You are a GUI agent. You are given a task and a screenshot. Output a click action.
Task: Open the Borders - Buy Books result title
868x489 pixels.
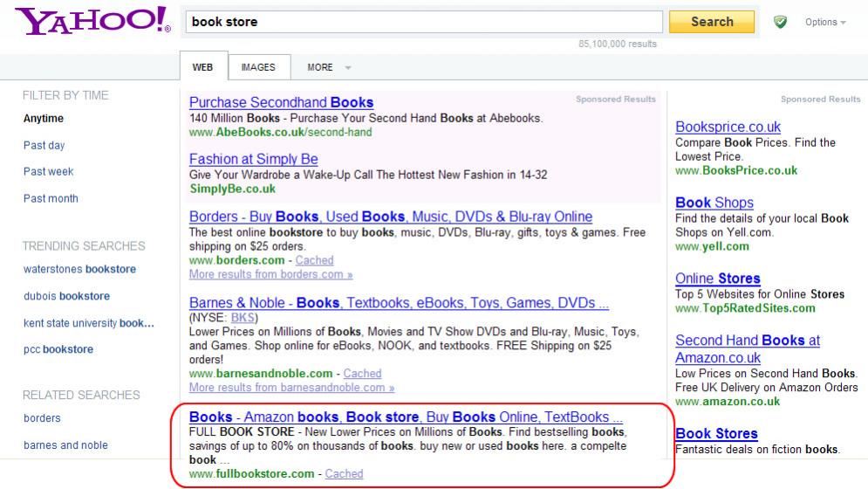pos(391,217)
